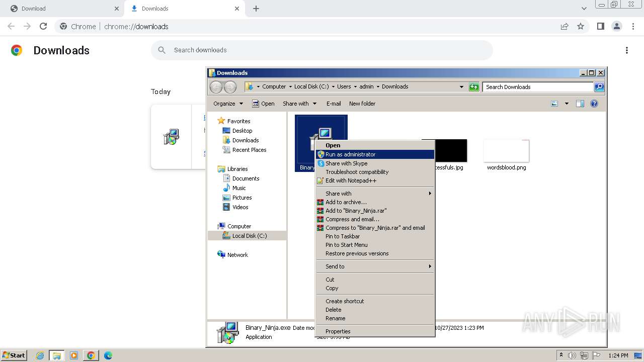Open Microsoft Edge taskbar icon

[108, 355]
